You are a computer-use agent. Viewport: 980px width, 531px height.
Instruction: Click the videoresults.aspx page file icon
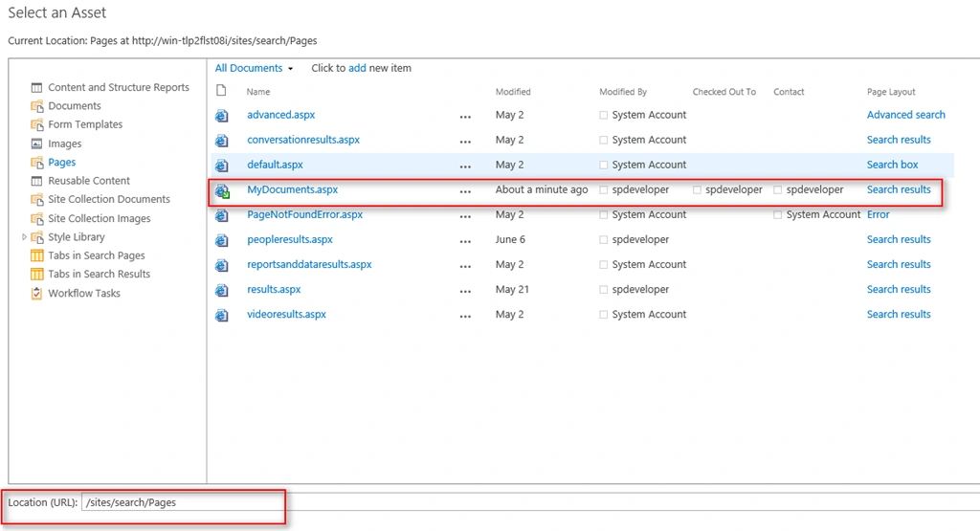coord(222,316)
